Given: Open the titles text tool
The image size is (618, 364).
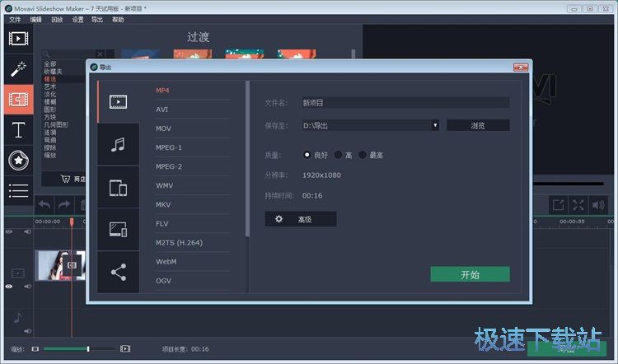Looking at the screenshot, I should (18, 129).
